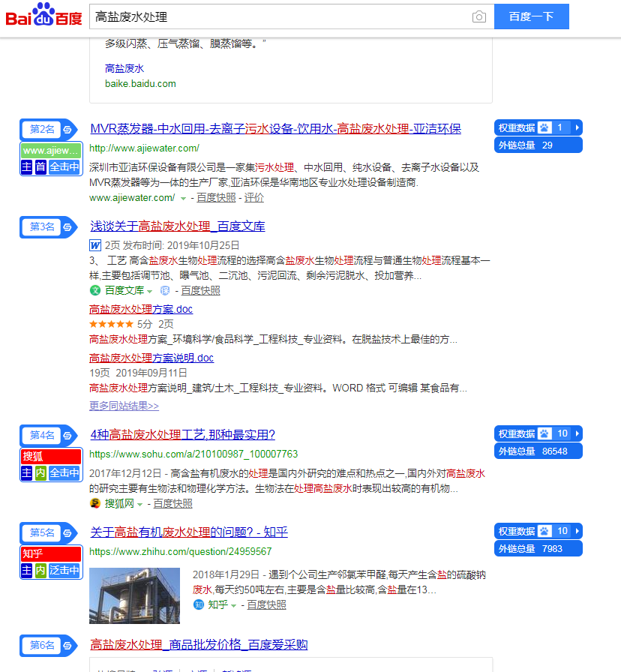Viewport: 621px width, 672px height.
Task: Expand arrow on 权重数据 1 badge
Action: click(x=577, y=127)
